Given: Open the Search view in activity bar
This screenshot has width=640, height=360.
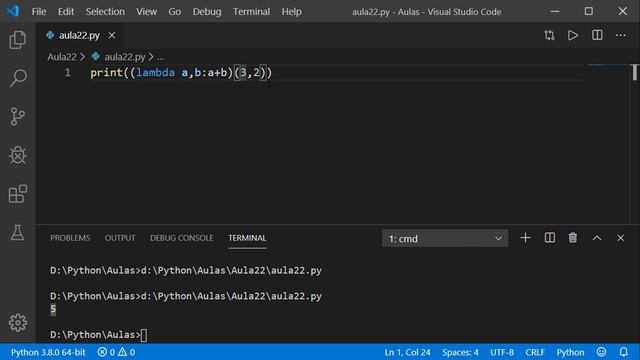Looking at the screenshot, I should [x=18, y=78].
